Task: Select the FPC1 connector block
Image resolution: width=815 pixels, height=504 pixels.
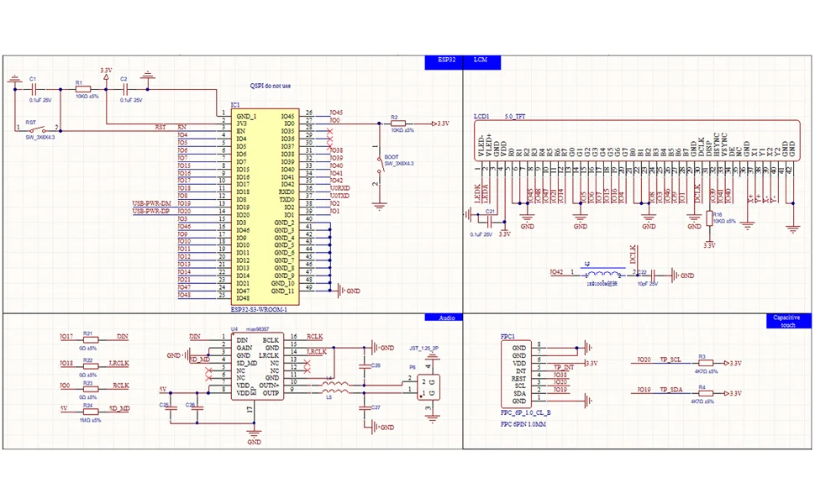Action: (x=524, y=374)
